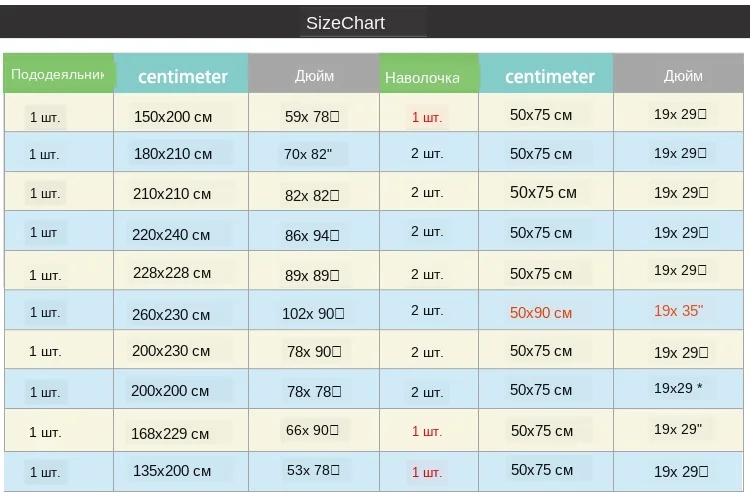Select the green Наволочка header

click(x=429, y=73)
